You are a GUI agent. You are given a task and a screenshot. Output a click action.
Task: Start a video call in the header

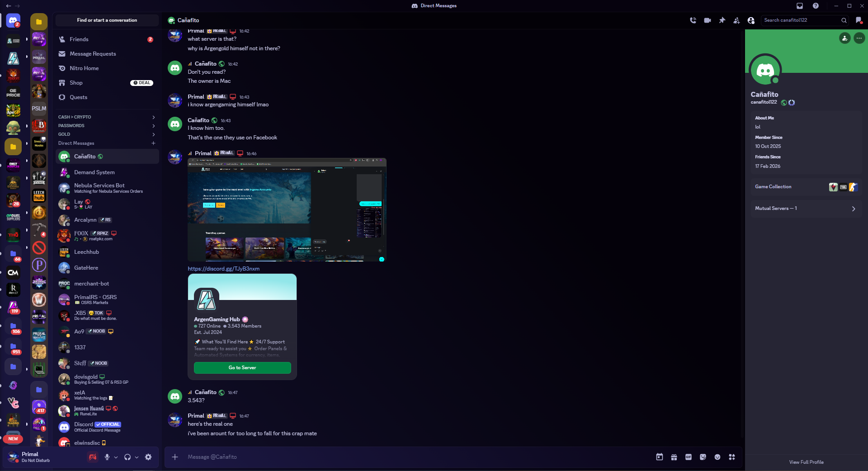tap(708, 20)
